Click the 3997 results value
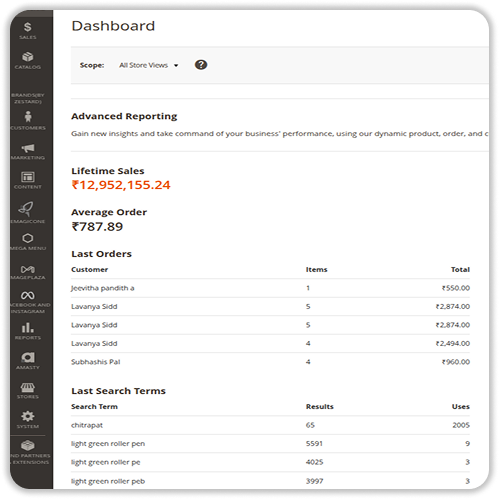 [315, 481]
